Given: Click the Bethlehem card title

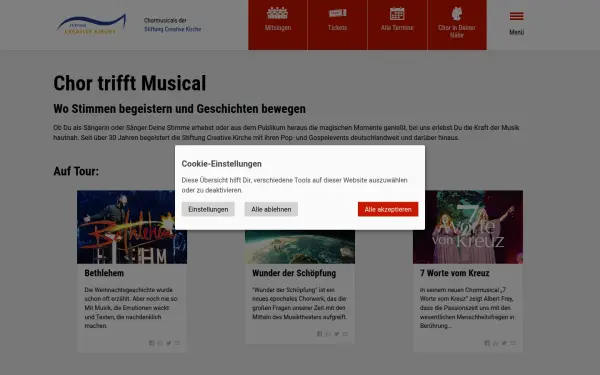Looking at the screenshot, I should pos(104,273).
